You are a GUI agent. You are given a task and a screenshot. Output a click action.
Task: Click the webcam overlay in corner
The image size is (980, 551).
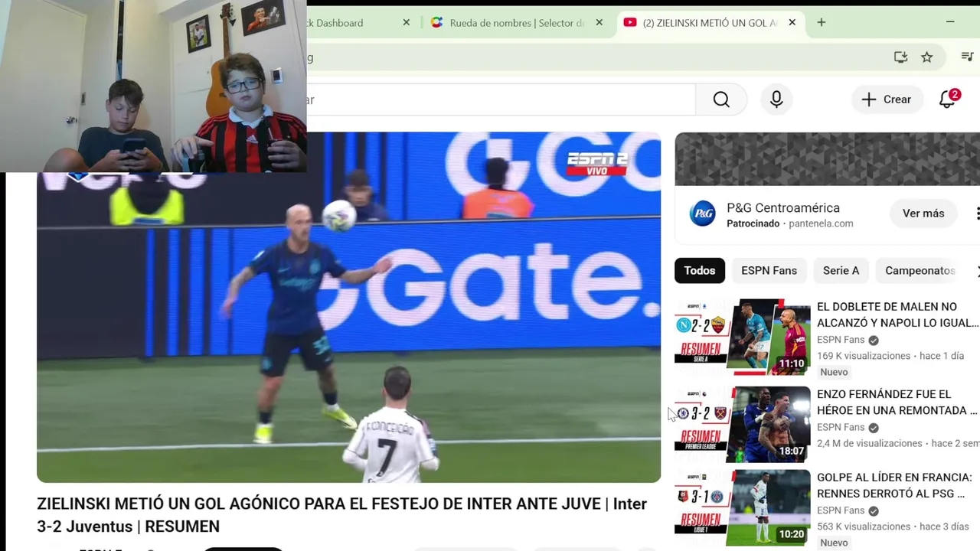153,86
